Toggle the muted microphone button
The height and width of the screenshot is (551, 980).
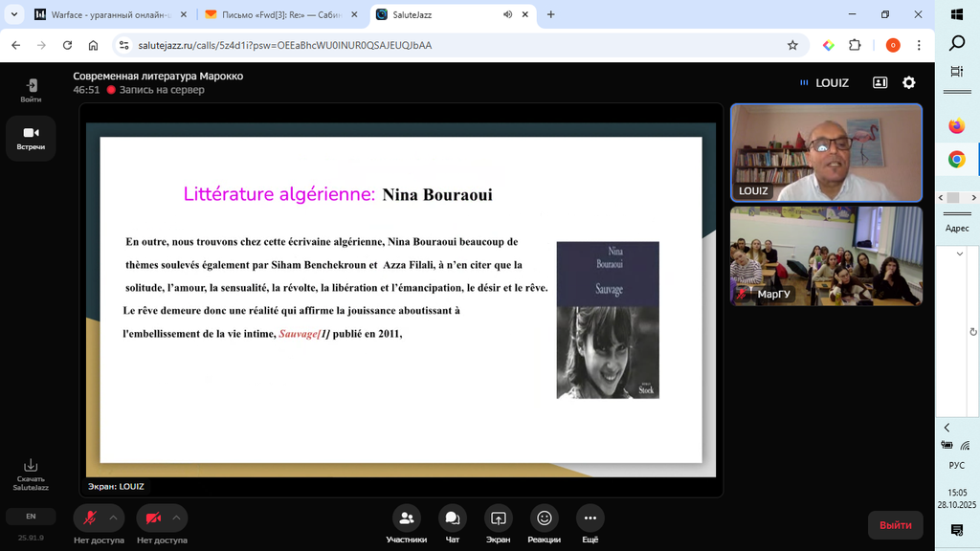click(90, 518)
